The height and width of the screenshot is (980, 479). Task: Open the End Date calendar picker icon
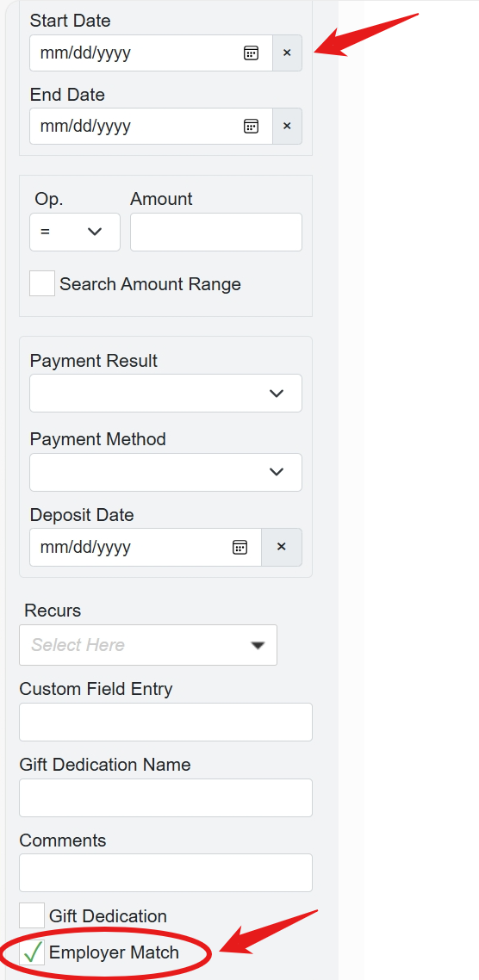(x=251, y=127)
